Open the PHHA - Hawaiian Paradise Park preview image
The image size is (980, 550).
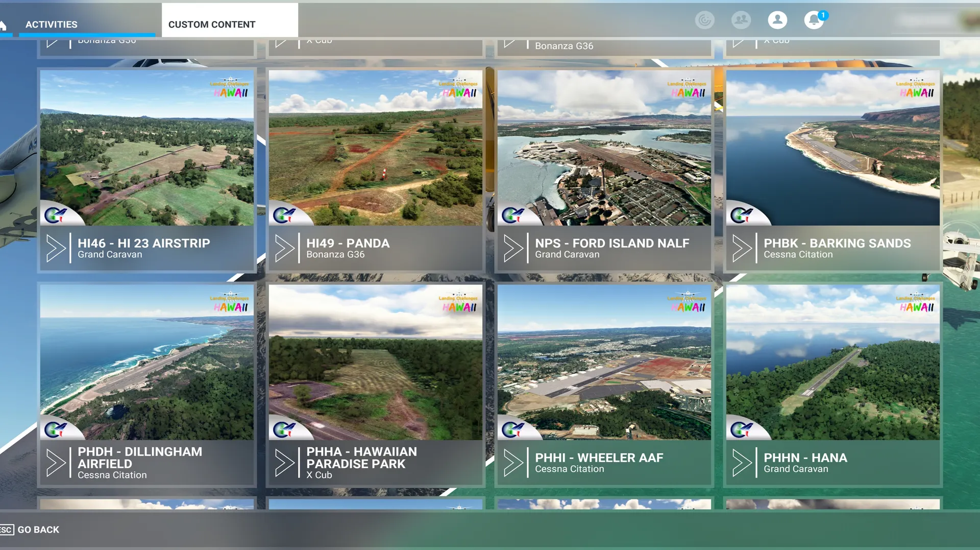[x=376, y=362]
